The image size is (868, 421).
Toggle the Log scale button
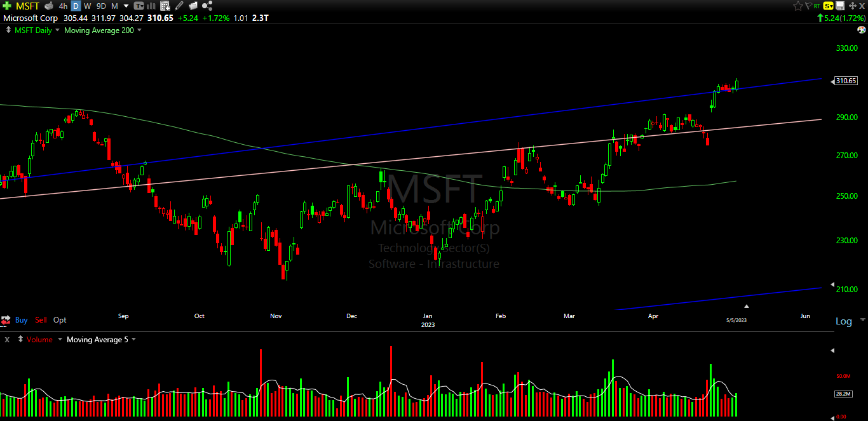[843, 321]
